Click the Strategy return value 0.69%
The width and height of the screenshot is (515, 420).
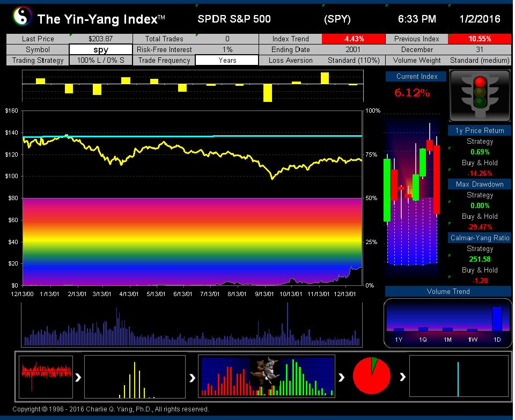(x=480, y=152)
